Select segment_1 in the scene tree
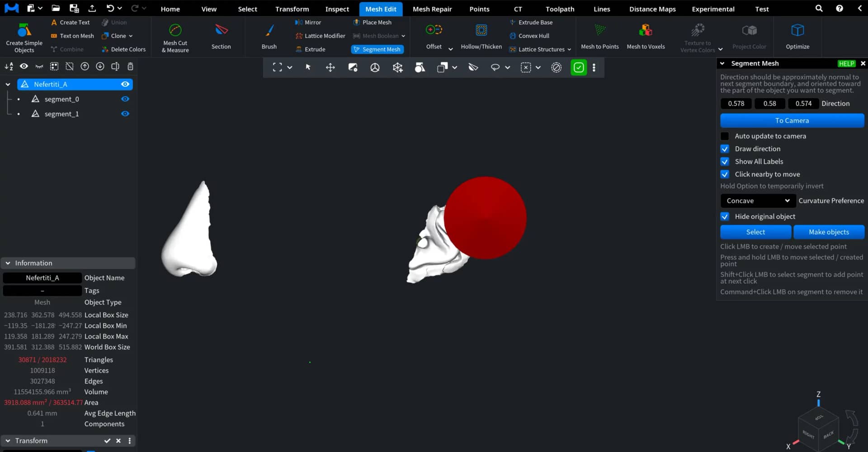This screenshot has height=452, width=868. 61,114
